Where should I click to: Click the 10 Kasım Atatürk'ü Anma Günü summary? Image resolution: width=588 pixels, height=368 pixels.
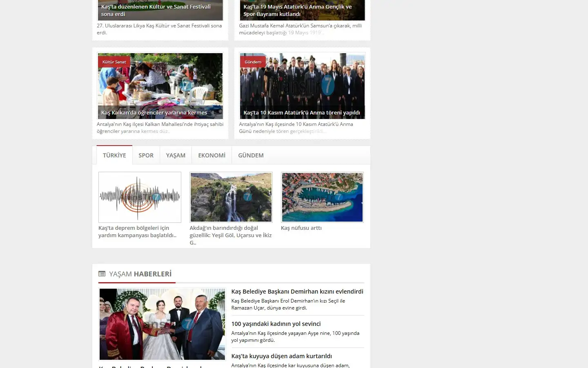[x=296, y=128]
